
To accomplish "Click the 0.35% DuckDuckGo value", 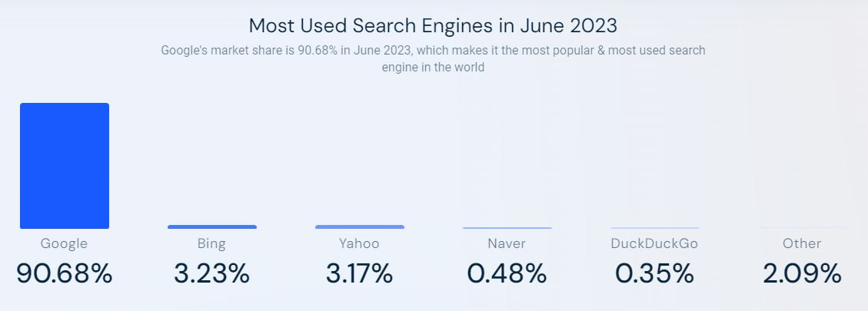I will pos(654,273).
